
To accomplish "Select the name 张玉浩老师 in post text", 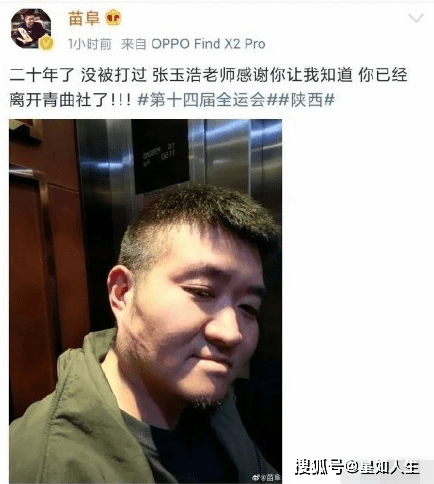I will tap(194, 75).
